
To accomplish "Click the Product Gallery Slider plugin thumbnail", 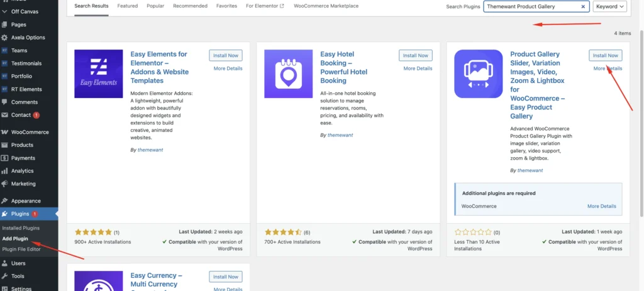I will point(479,74).
